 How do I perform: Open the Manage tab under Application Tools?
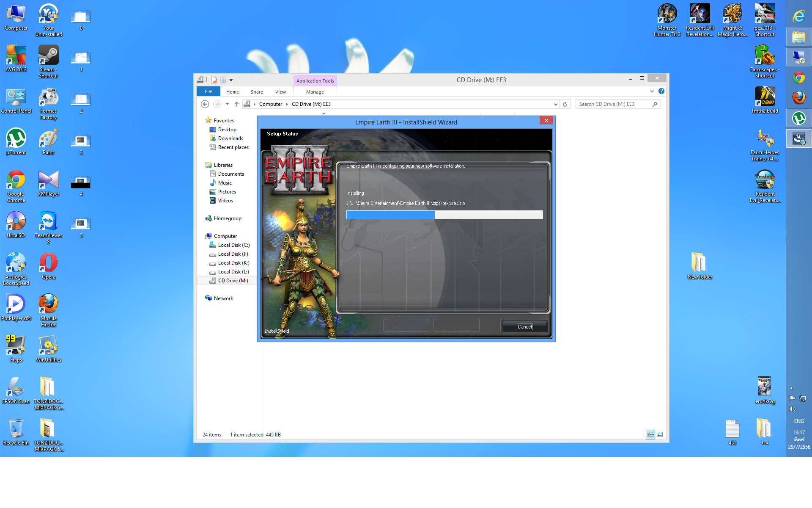(x=315, y=92)
